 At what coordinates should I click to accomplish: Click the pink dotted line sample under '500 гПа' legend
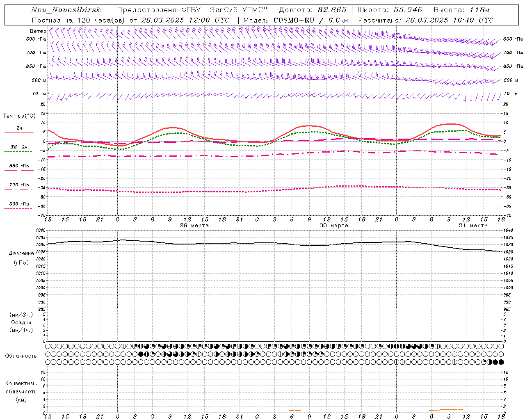coord(18,208)
